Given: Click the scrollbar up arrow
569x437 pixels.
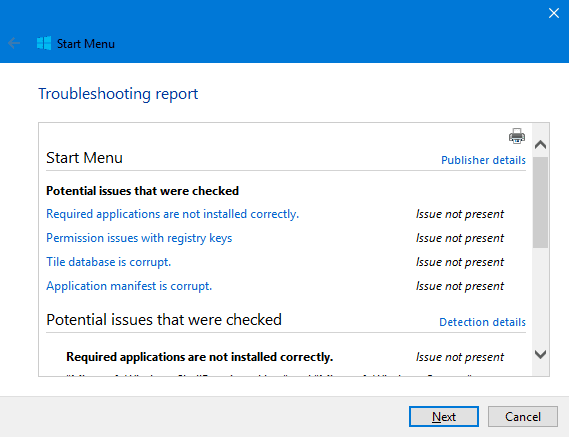Looking at the screenshot, I should [x=540, y=145].
